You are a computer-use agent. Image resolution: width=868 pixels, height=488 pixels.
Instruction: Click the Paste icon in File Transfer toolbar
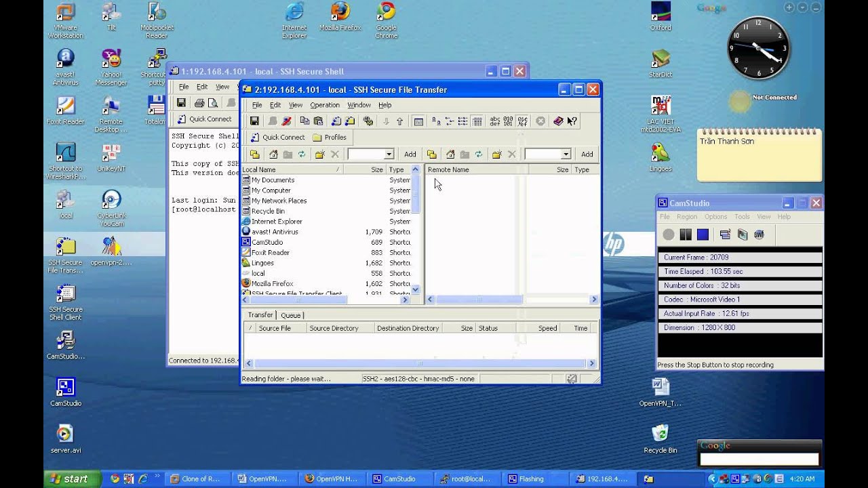tap(318, 121)
